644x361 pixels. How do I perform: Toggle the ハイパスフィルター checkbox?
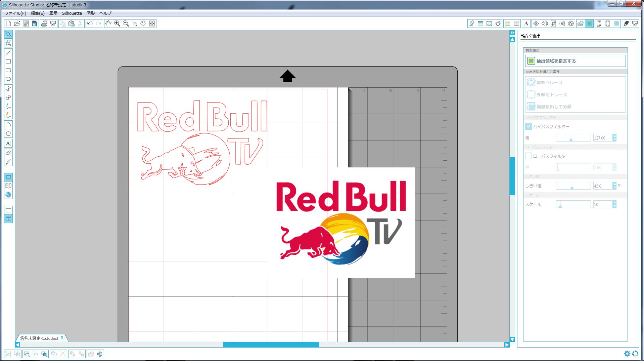pos(528,126)
